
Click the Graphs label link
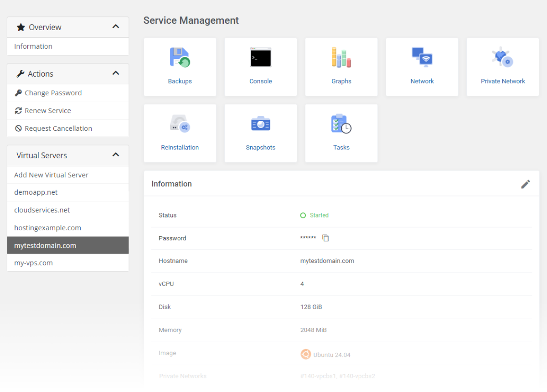341,81
